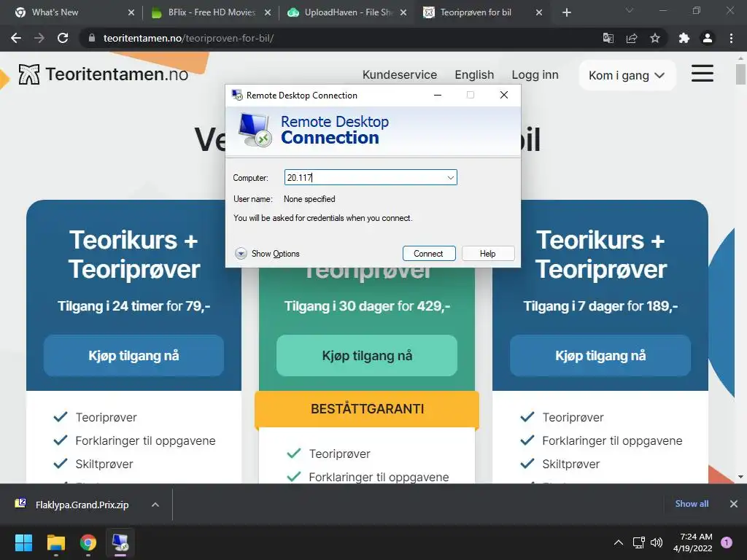This screenshot has height=560, width=747.
Task: Close the UploadHaven tab
Action: coord(403,12)
